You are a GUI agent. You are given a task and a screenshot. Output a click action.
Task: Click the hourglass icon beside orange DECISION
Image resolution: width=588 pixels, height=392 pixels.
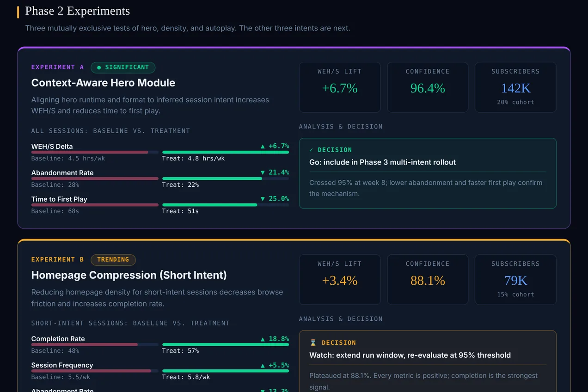(313, 343)
